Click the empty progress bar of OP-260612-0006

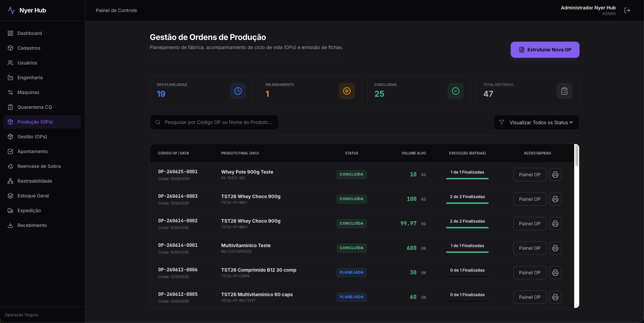[467, 277]
